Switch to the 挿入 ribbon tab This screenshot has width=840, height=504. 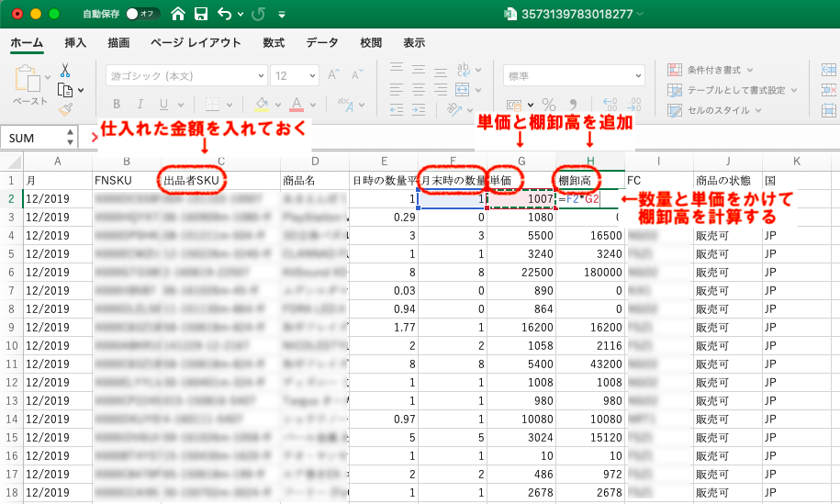[x=76, y=43]
